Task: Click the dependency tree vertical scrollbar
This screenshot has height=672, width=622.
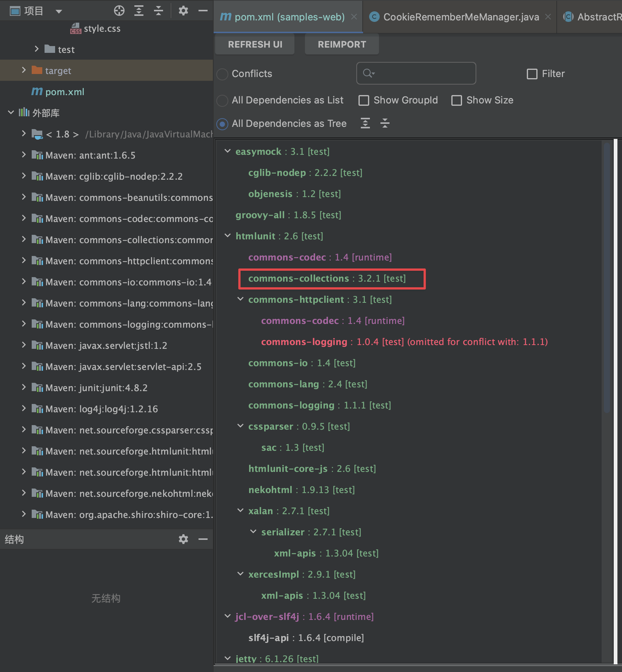Action: tap(607, 277)
